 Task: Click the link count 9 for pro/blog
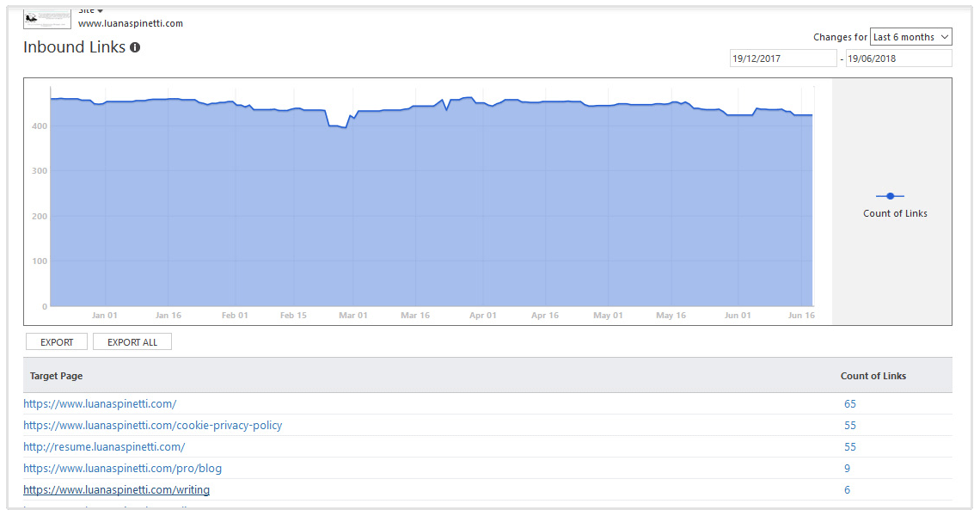[847, 468]
